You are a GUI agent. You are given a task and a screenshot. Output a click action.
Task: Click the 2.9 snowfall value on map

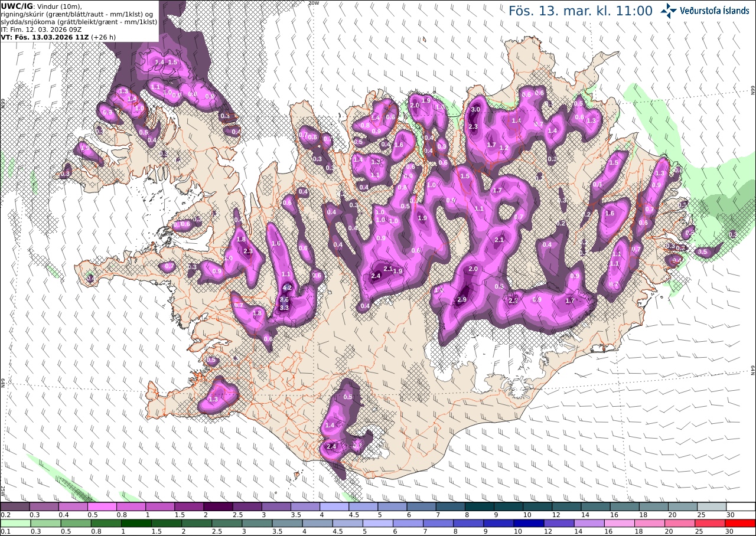coord(462,300)
